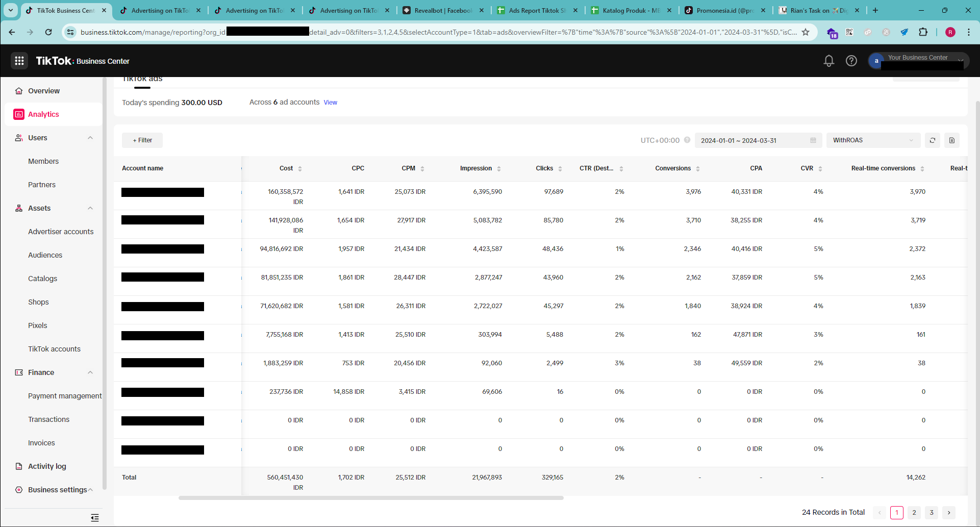Screen dimensions: 980x527
Task: Collapse the Finance sidebar section
Action: tap(90, 372)
